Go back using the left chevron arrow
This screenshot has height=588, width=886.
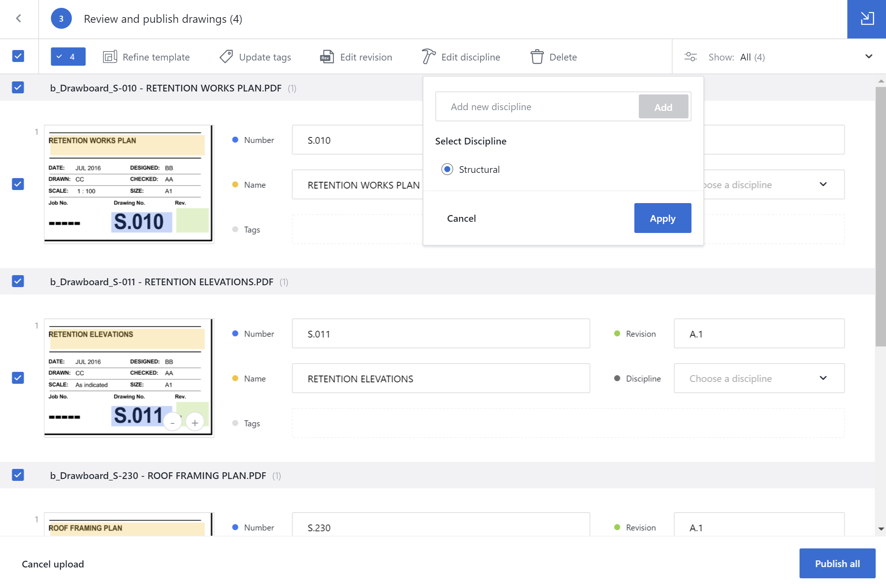18,18
